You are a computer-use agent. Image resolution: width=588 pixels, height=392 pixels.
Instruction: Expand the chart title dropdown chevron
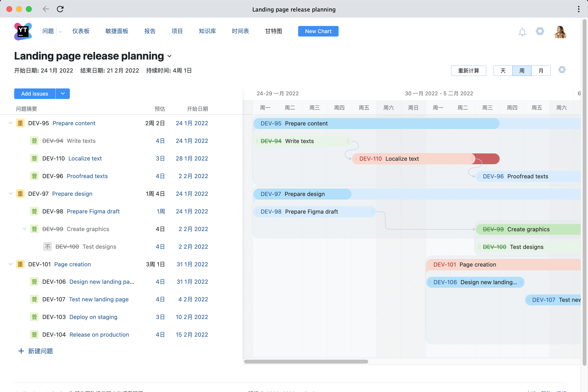[x=170, y=56]
